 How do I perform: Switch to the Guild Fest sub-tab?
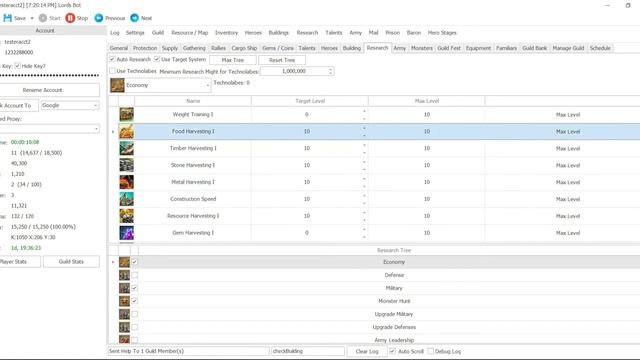click(449, 48)
